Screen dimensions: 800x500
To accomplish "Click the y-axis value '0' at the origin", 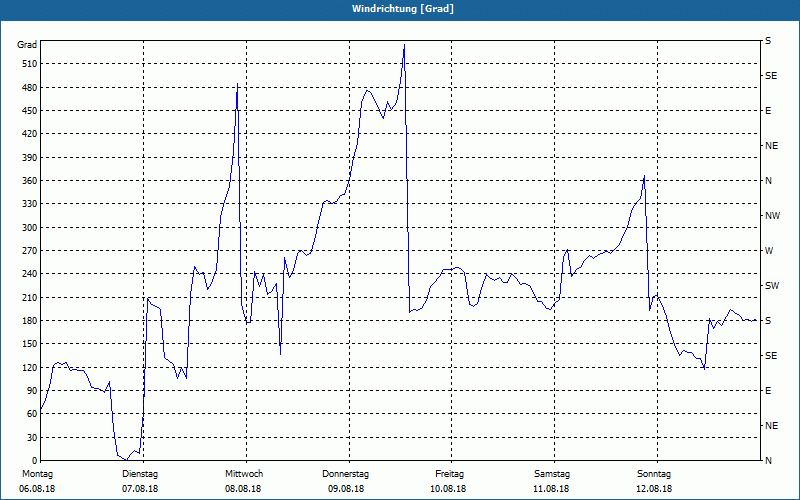I will [35, 460].
